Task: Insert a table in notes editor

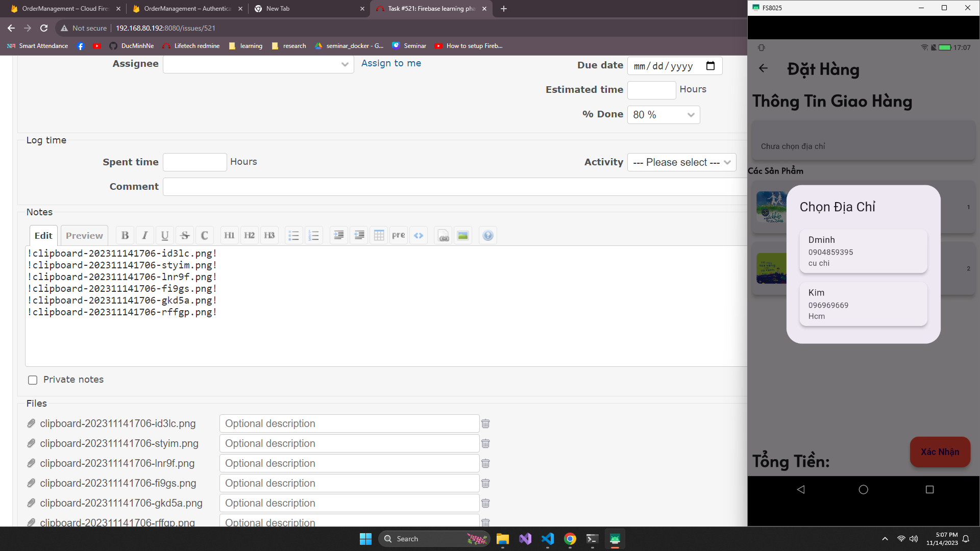Action: tap(379, 235)
